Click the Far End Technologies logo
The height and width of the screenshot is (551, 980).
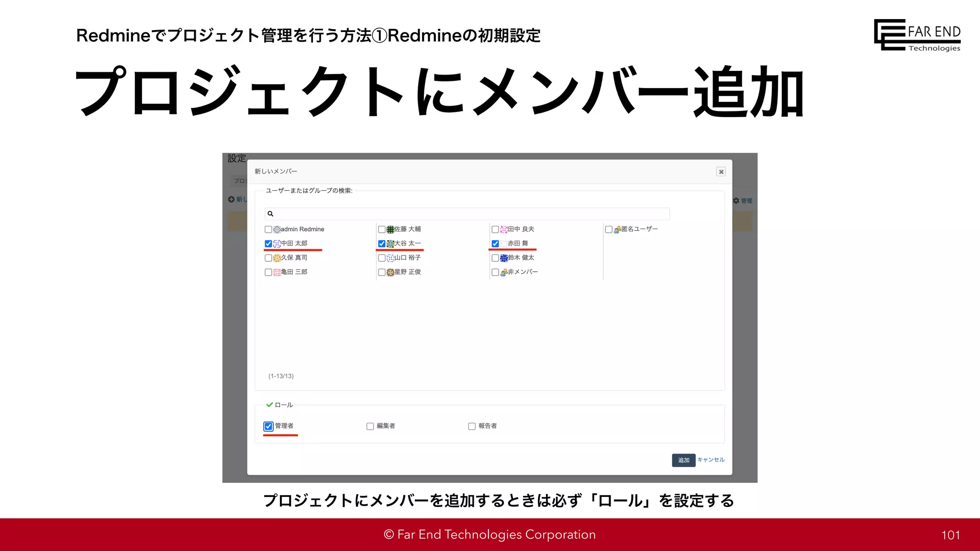(x=917, y=35)
